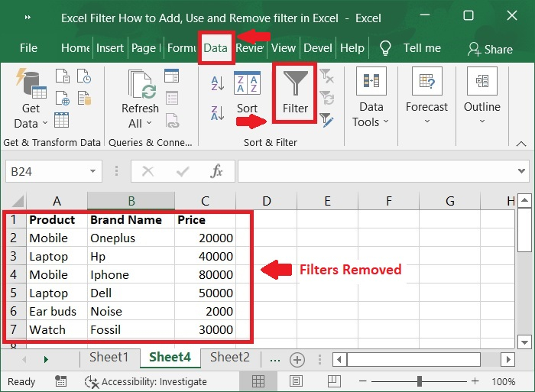Show more sheets with ellipsis
535x392 pixels.
(275, 360)
